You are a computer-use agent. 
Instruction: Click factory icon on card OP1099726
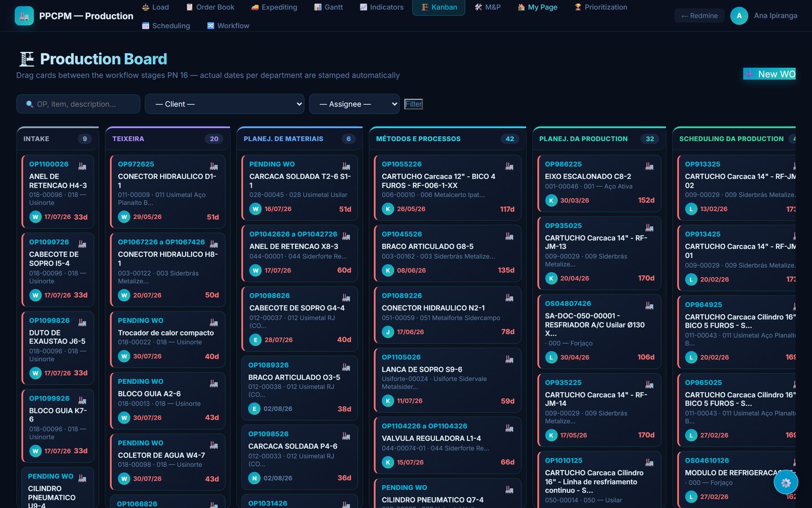point(82,244)
